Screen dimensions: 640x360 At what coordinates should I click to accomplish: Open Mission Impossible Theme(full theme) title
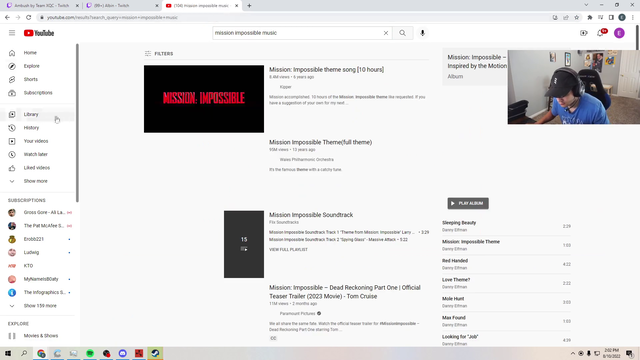tap(320, 142)
